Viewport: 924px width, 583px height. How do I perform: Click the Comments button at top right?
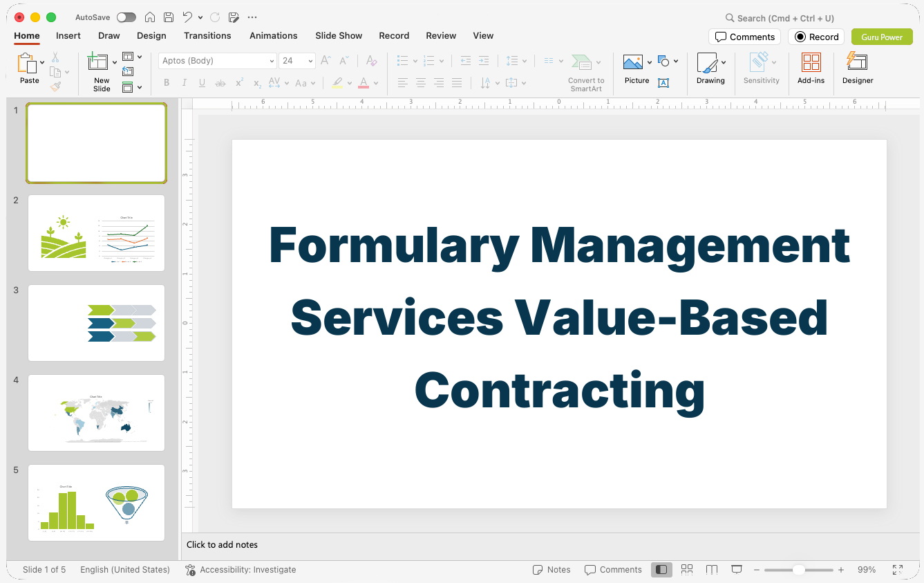(x=744, y=37)
